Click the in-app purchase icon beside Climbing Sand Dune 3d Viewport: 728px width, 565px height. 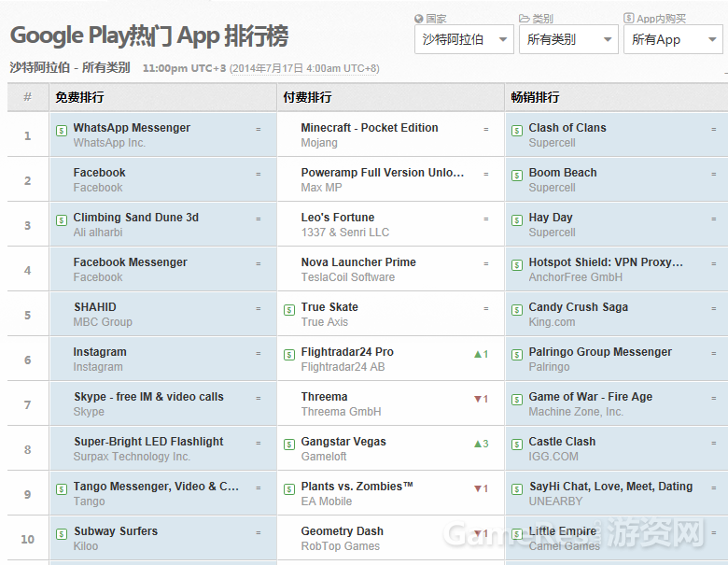tap(62, 220)
